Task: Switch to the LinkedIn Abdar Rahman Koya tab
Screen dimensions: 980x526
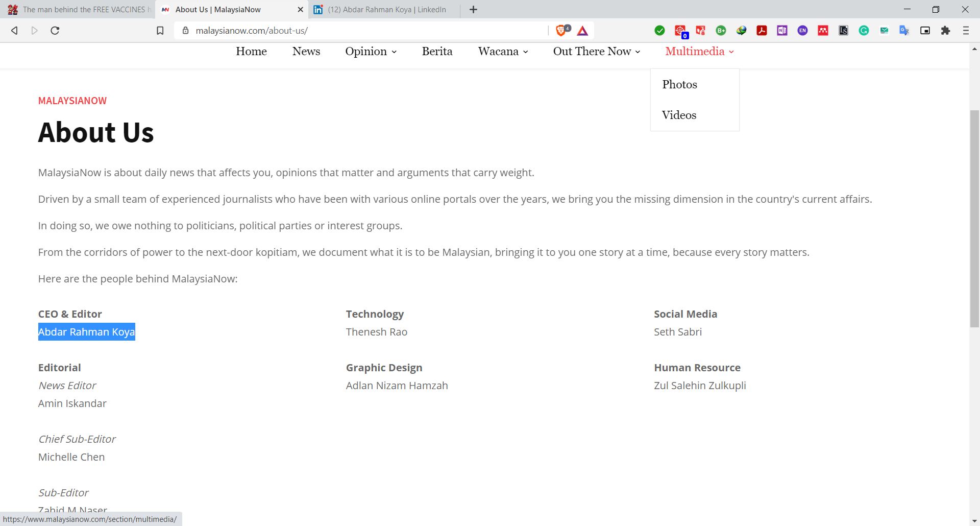Action: tap(386, 10)
